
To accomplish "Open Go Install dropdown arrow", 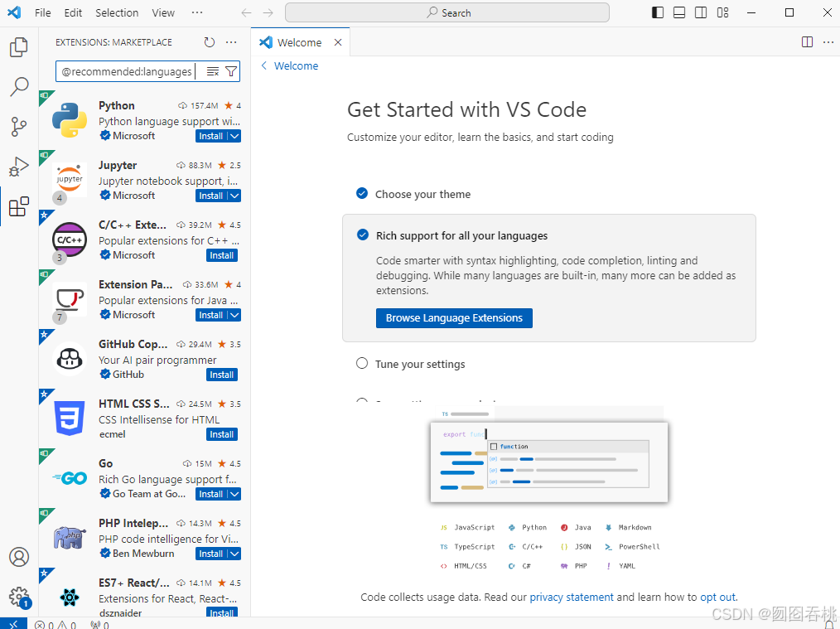I will tap(234, 494).
